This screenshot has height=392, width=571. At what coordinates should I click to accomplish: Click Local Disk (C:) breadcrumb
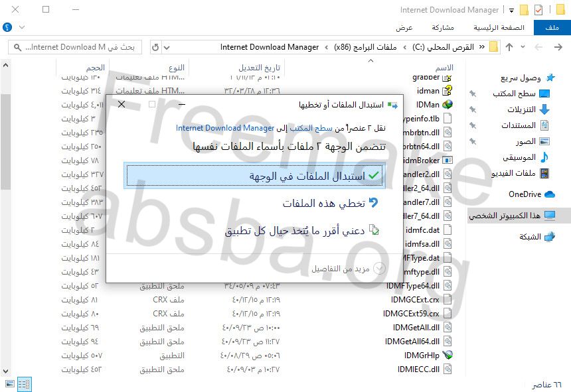[x=443, y=47]
